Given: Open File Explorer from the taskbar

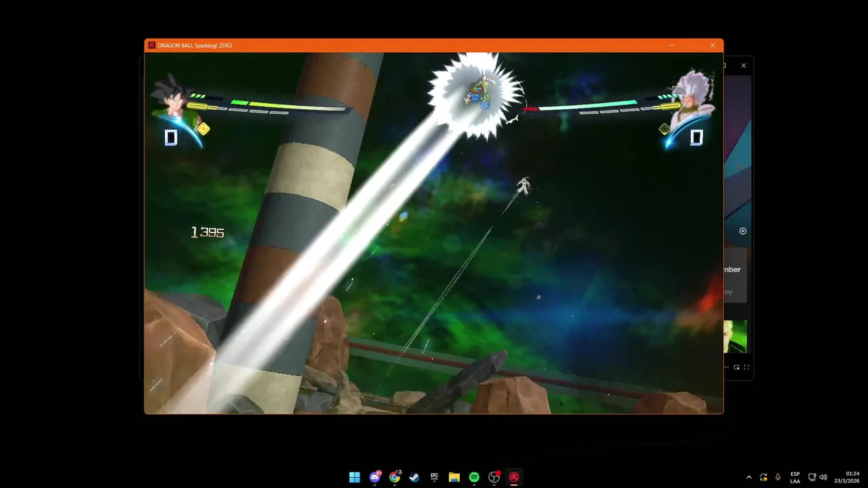Looking at the screenshot, I should pyautogui.click(x=454, y=477).
